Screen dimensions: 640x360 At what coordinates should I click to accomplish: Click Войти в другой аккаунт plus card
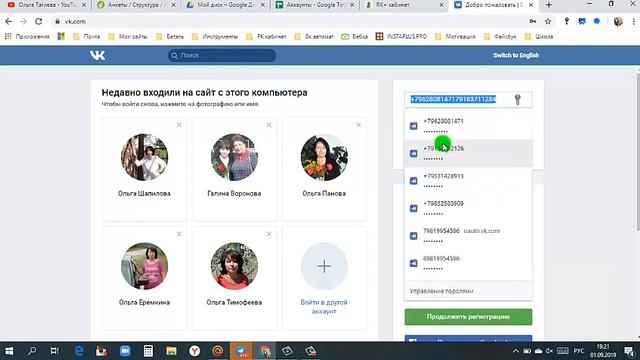[324, 278]
